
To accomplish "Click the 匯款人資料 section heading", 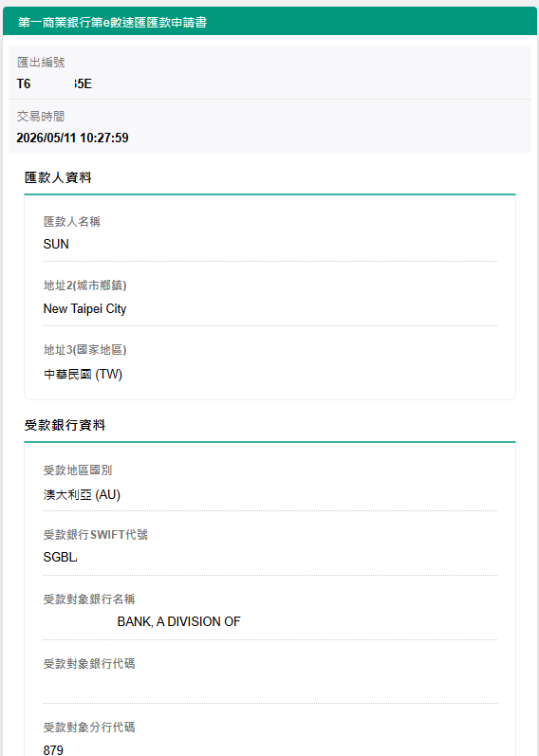I will 58,177.
